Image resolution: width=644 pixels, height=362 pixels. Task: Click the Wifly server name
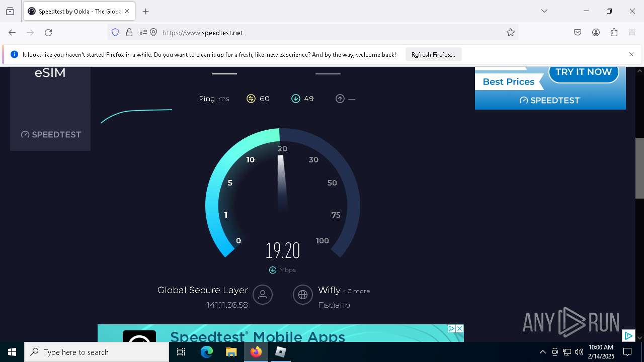(329, 290)
